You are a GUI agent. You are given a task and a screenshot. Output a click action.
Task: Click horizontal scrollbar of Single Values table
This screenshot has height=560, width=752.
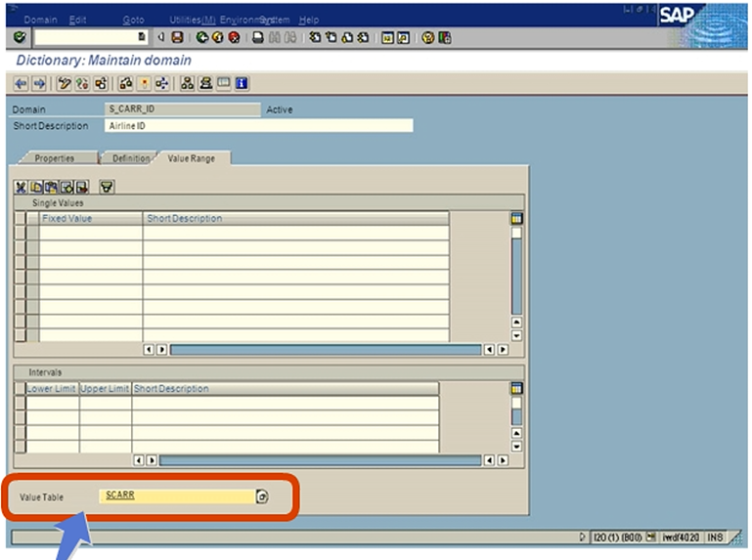(325, 349)
